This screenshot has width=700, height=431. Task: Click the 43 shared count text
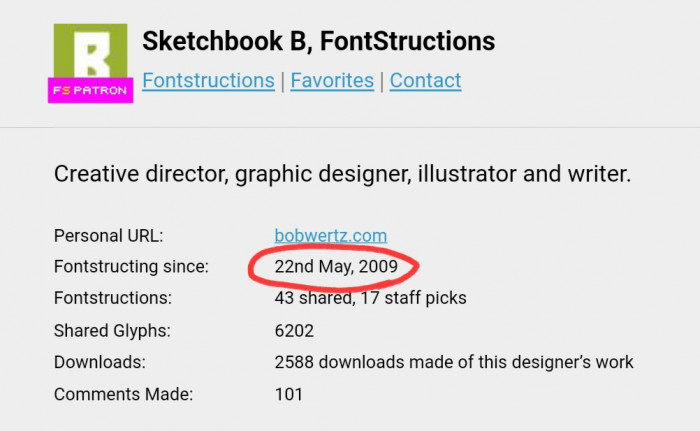click(317, 298)
